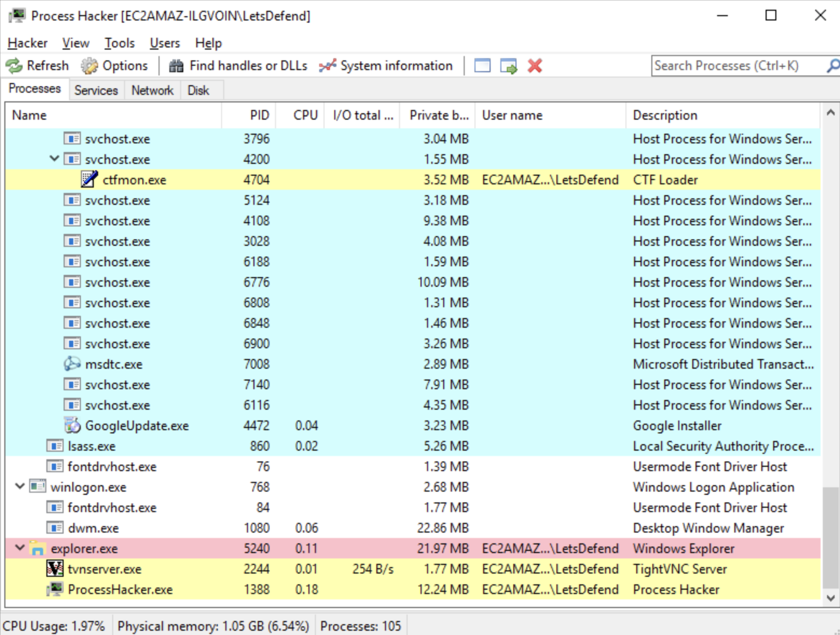The width and height of the screenshot is (840, 635).
Task: Click the search magnifier icon
Action: (x=832, y=66)
